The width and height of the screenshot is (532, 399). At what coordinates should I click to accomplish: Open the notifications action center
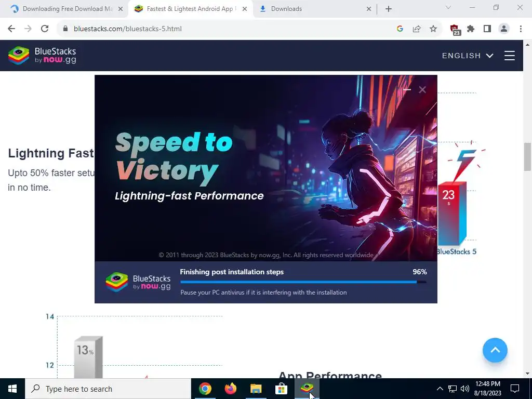515,389
